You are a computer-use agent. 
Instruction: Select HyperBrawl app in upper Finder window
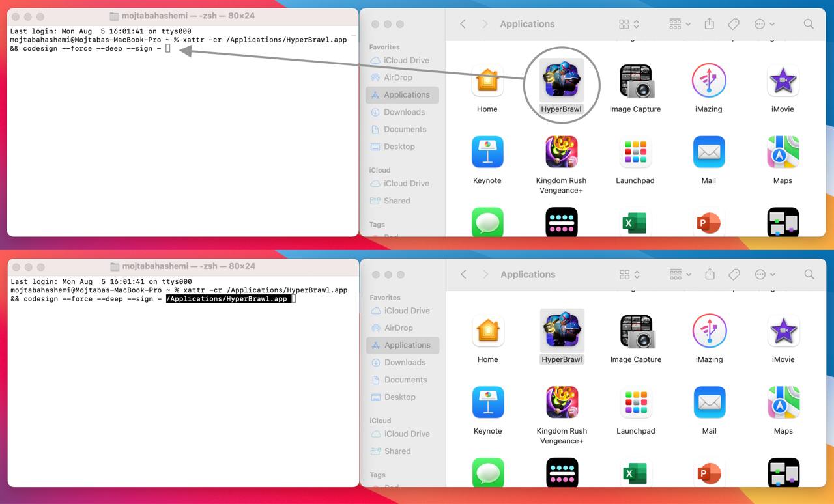[561, 81]
